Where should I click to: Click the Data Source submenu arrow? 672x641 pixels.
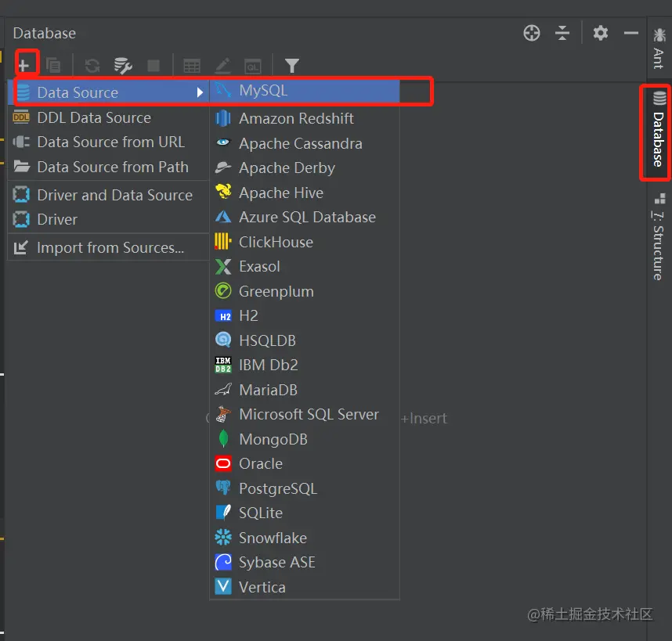pos(199,92)
